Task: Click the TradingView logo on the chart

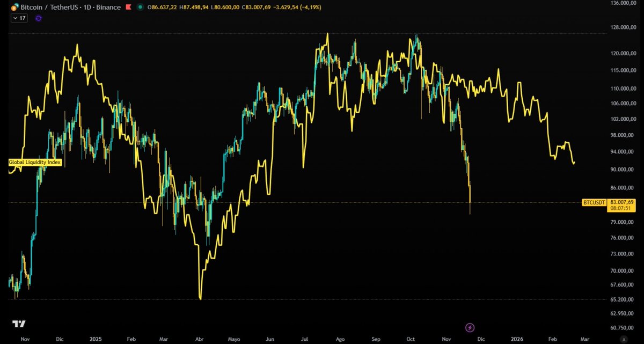Action: [19, 324]
